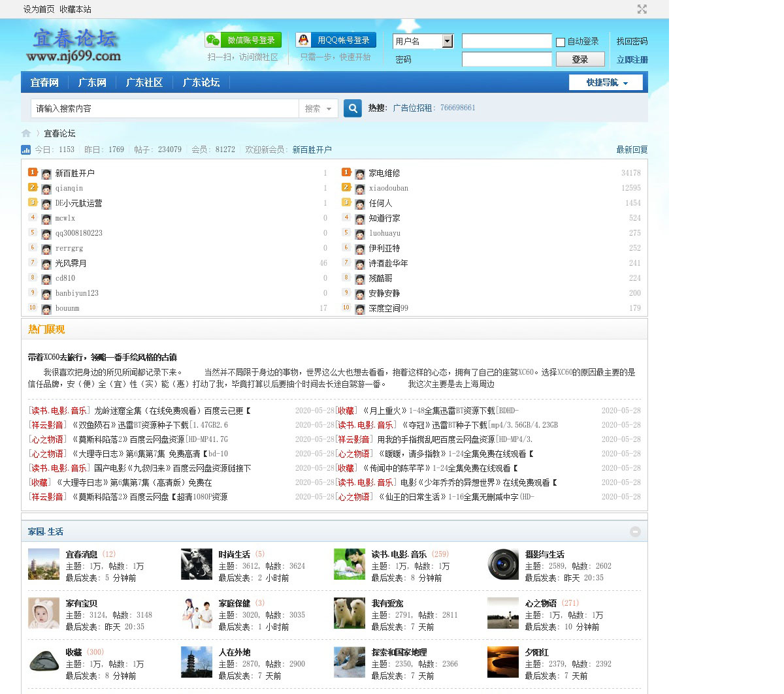Open the 广东社区 nav tab
784x694 pixels.
point(144,82)
